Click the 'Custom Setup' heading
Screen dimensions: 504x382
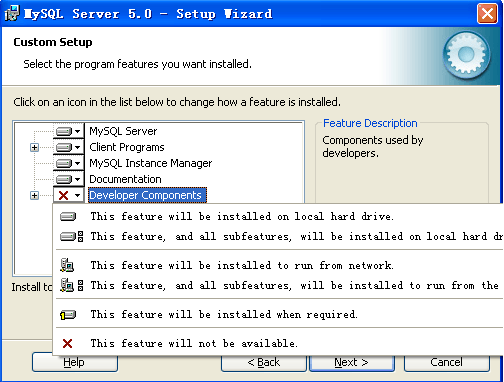(53, 42)
